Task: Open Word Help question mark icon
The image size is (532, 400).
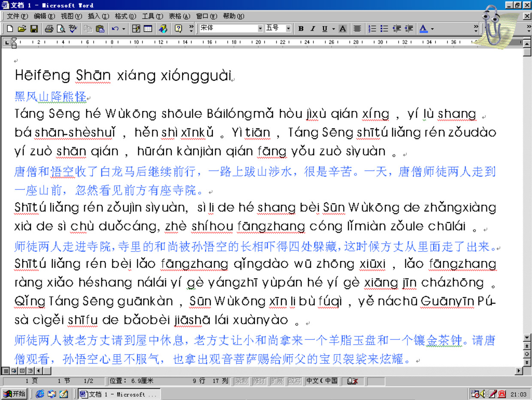Action: (178, 29)
